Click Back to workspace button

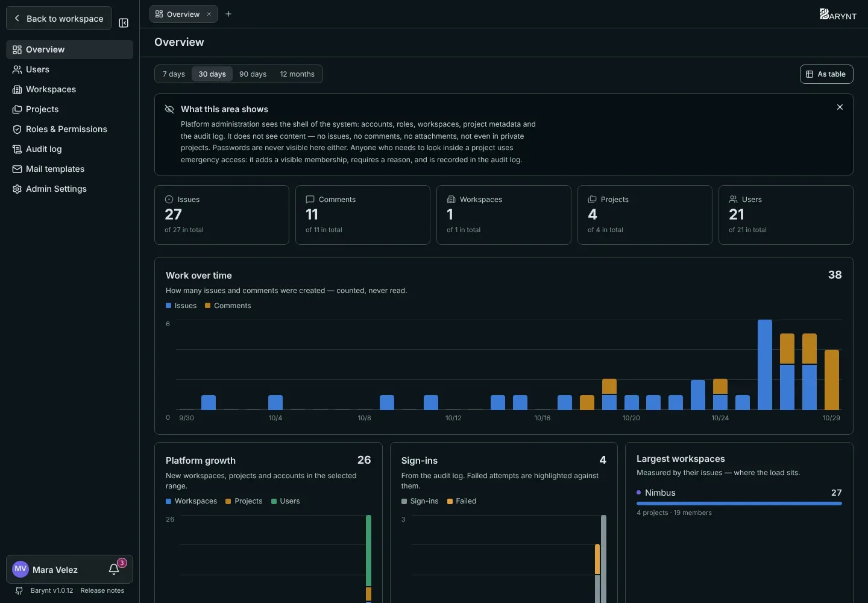58,18
